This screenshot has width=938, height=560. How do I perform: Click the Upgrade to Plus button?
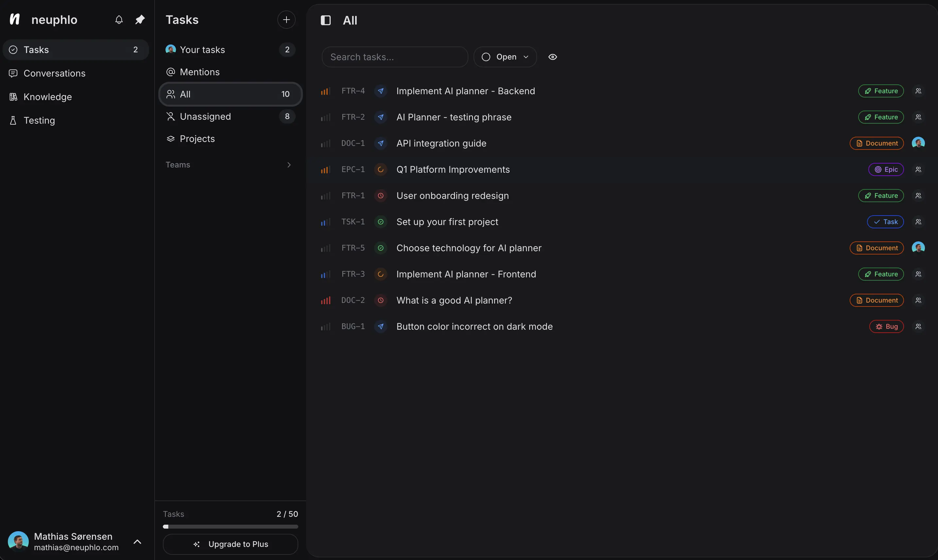[x=230, y=544]
